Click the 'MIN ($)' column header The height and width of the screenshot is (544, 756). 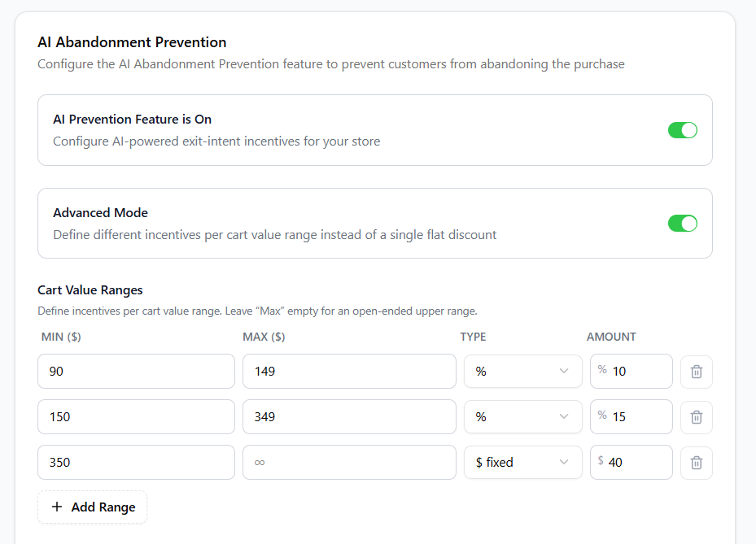pos(61,337)
